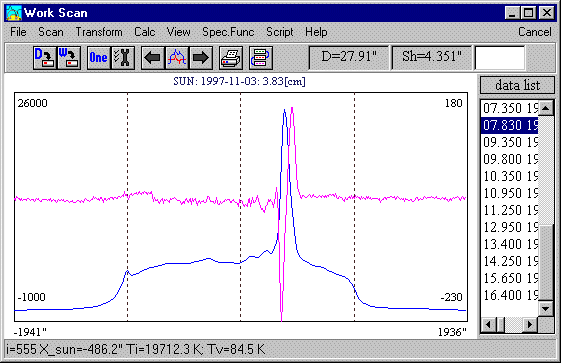Click the curve profile icon between arrows
The width and height of the screenshot is (561, 363).
tap(177, 58)
